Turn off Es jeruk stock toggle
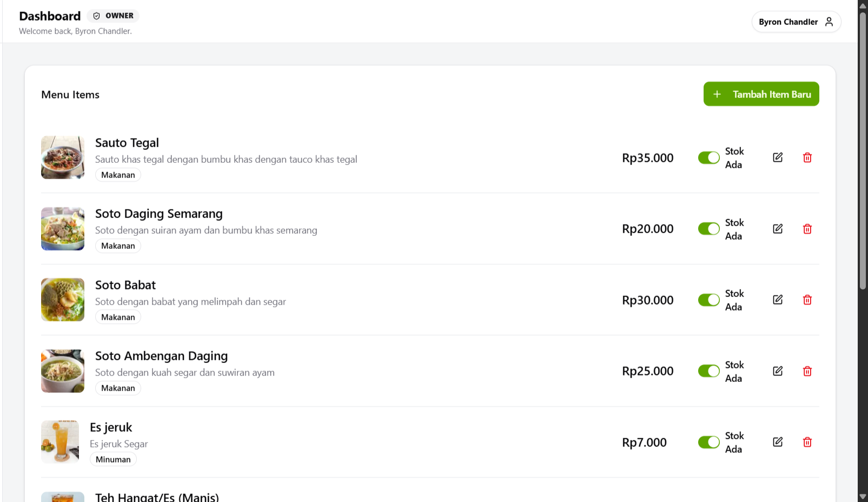868x502 pixels. pos(708,442)
